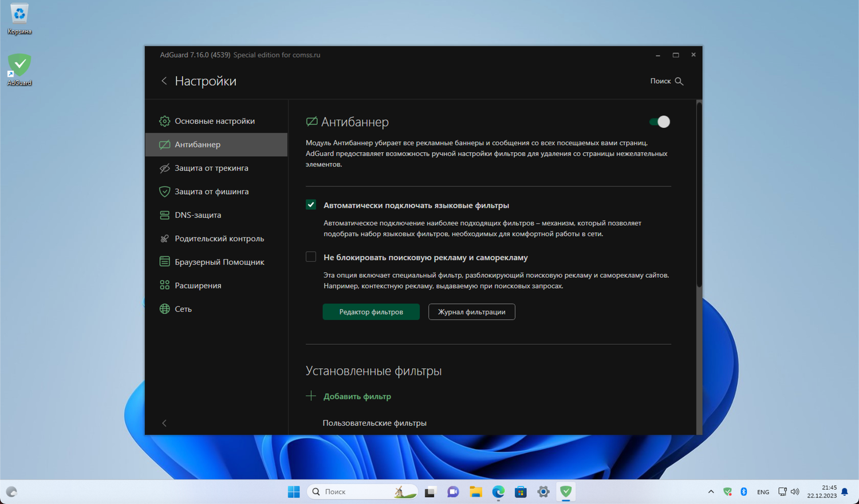Open the Родительский контроль section
The image size is (859, 504).
(216, 238)
